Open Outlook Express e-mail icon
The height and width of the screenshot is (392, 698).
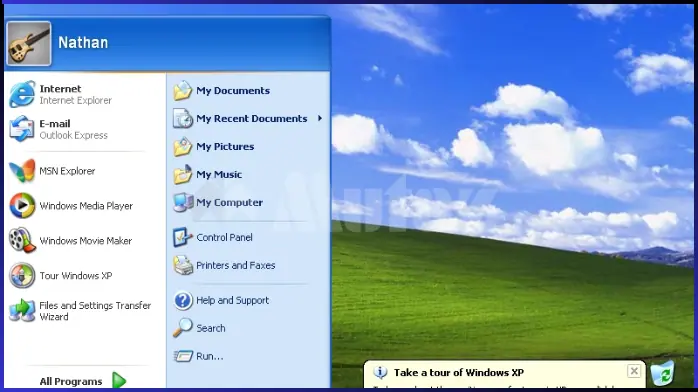pos(22,129)
